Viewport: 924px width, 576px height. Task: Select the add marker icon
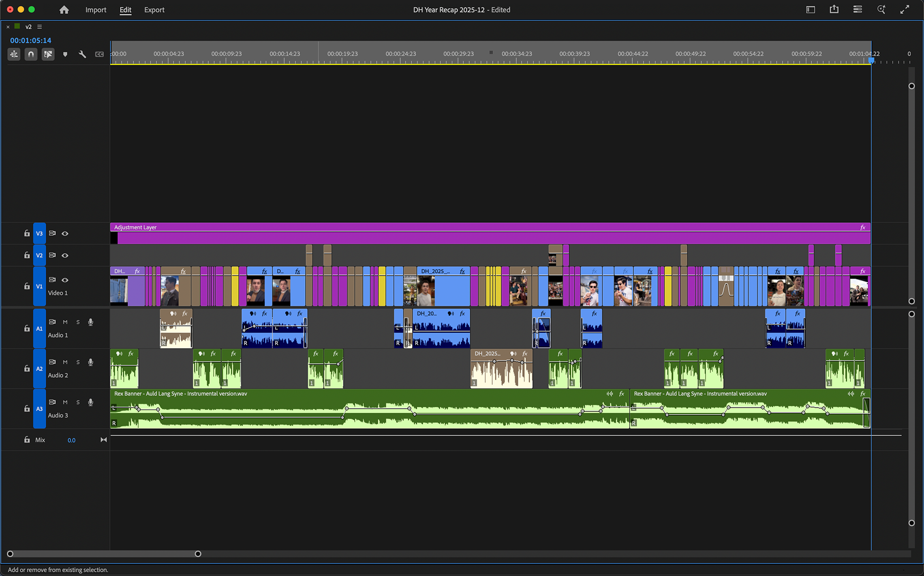pos(65,54)
